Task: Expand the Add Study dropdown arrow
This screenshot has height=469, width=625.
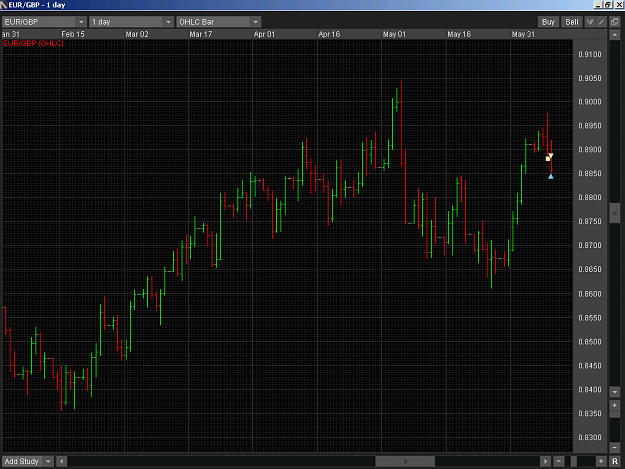Action: (48, 461)
